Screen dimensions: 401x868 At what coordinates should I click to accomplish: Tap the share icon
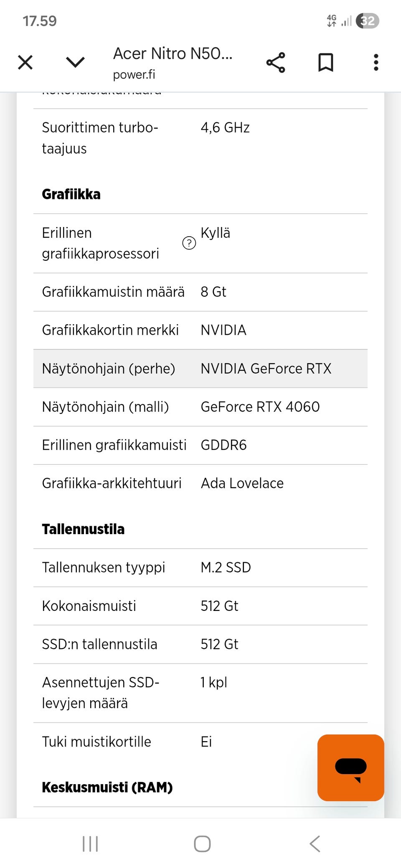(x=276, y=63)
